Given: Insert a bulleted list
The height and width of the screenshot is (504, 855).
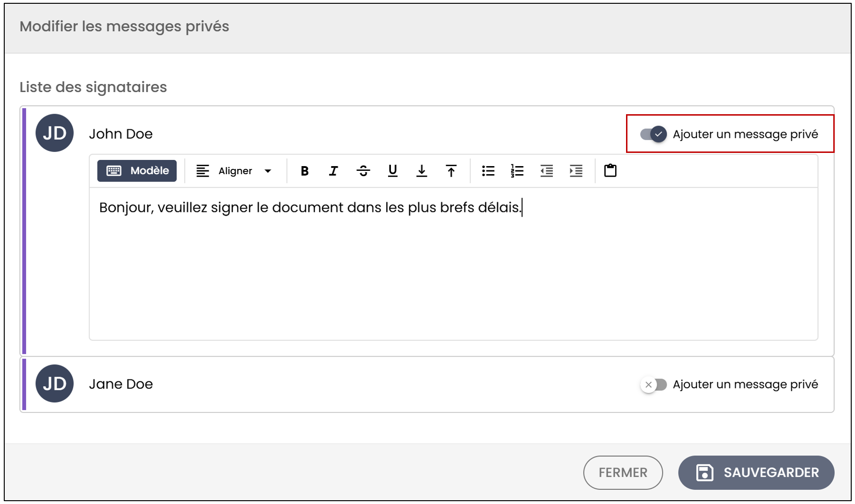Looking at the screenshot, I should (x=488, y=171).
